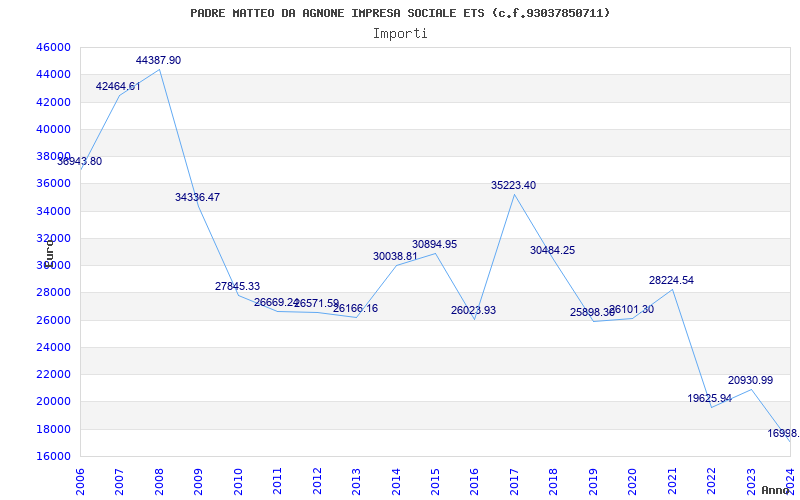Viewport: 800px width, 500px height.
Task: Click the 2009 x-axis year label
Action: (x=198, y=481)
